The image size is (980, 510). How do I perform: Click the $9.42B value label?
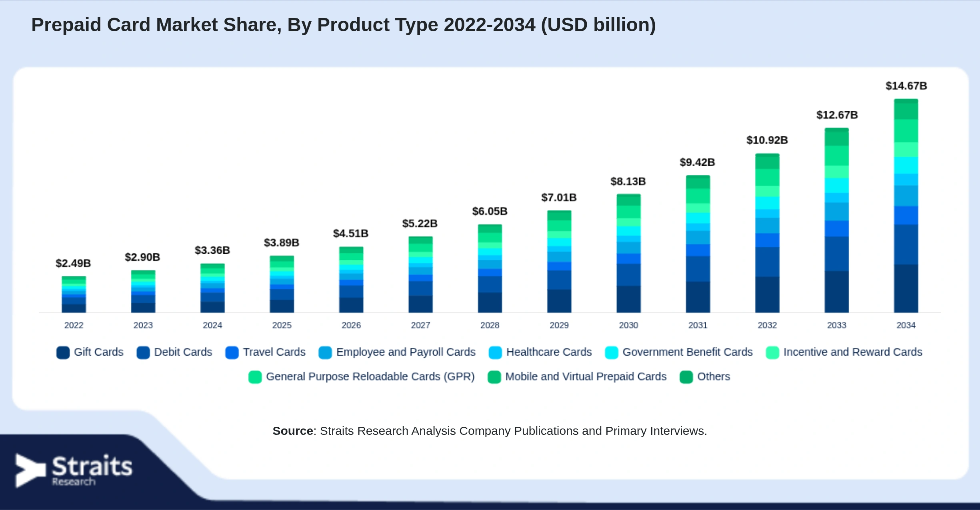(698, 162)
